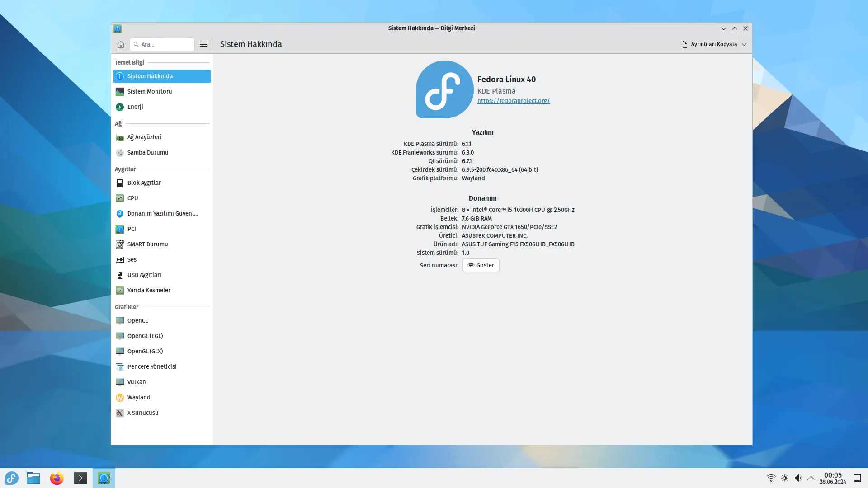Open the volume control in system tray
Screen dimensions: 868x488
click(x=798, y=478)
